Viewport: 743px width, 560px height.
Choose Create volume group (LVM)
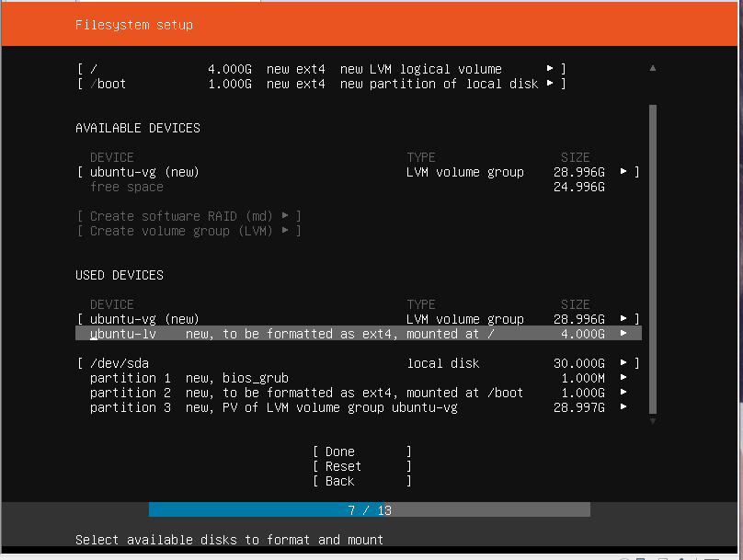(x=189, y=231)
